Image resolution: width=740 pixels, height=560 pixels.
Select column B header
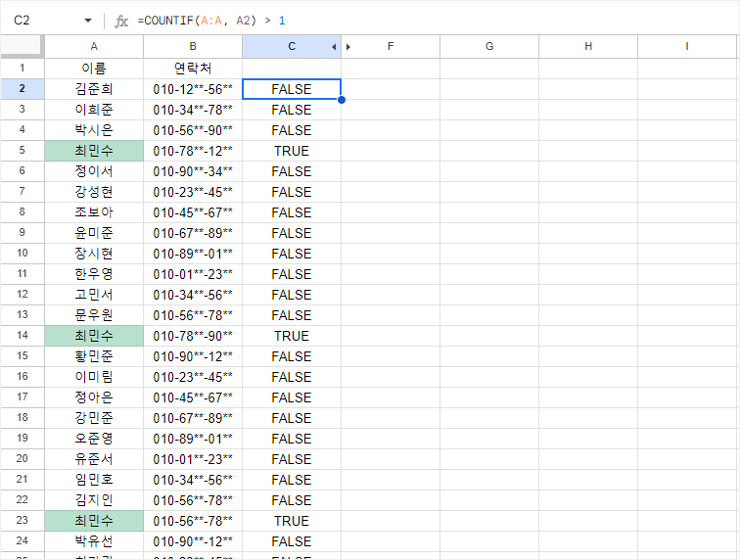pyautogui.click(x=193, y=46)
